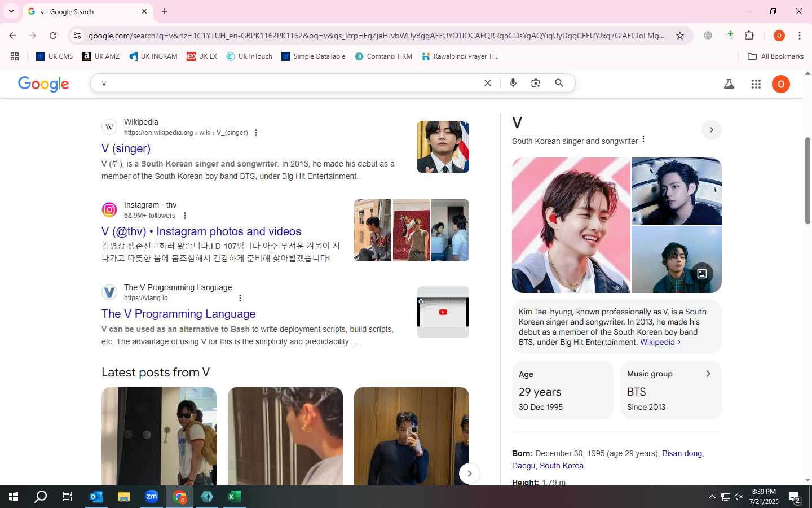Open more options for vlang.io result
The width and height of the screenshot is (812, 508).
tap(240, 298)
